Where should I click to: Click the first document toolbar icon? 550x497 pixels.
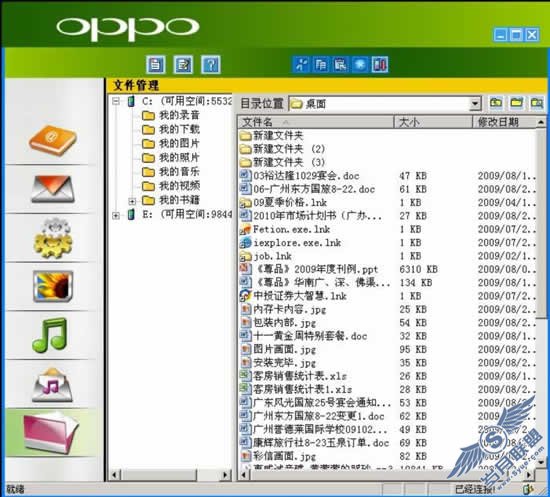click(156, 65)
